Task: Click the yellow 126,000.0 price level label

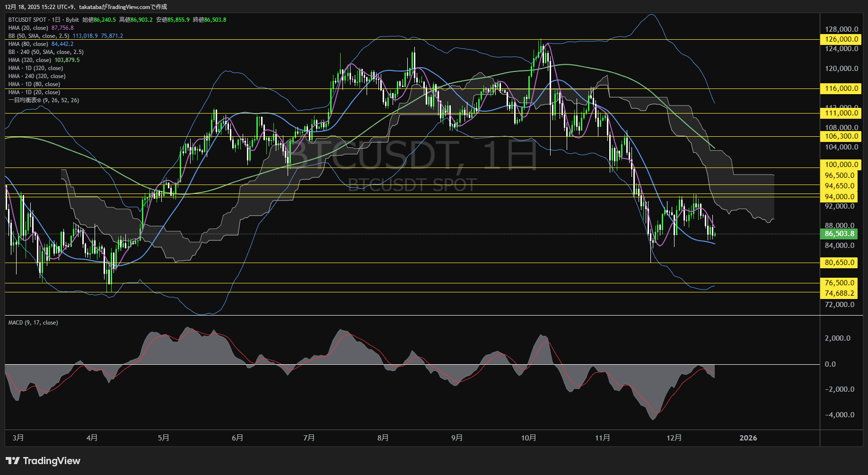Action: (x=841, y=39)
